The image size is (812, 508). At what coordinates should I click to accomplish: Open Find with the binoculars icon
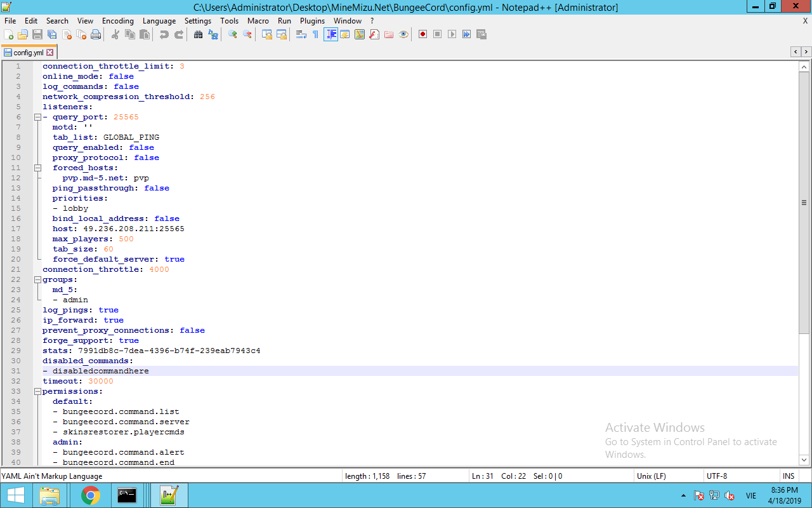(x=198, y=34)
